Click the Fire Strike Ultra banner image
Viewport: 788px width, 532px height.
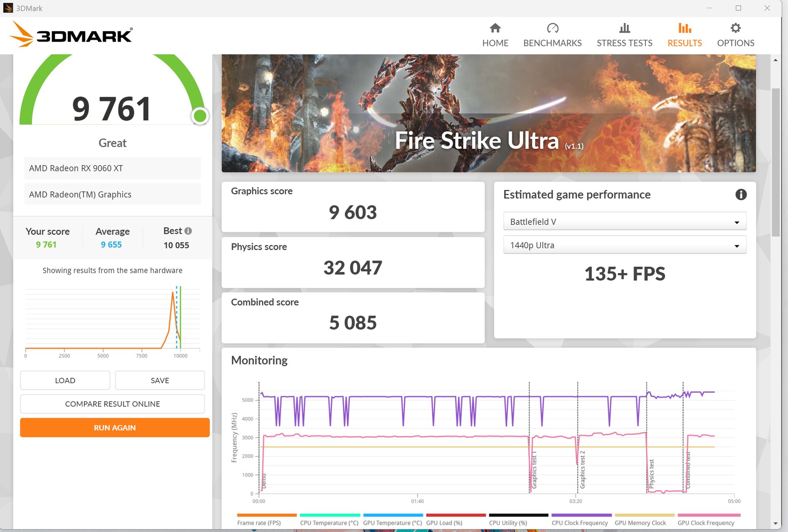click(x=488, y=113)
